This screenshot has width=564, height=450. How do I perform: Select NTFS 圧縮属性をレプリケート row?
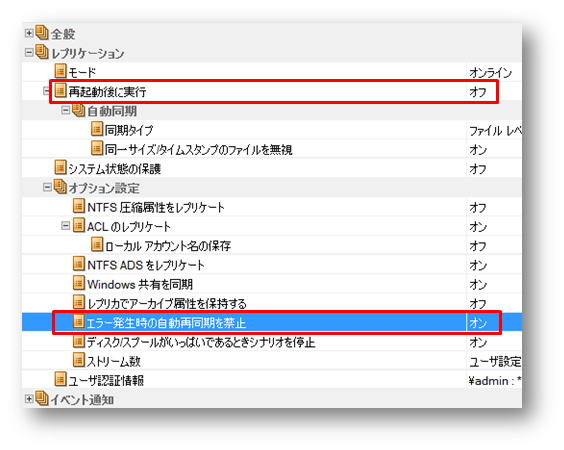(x=272, y=207)
